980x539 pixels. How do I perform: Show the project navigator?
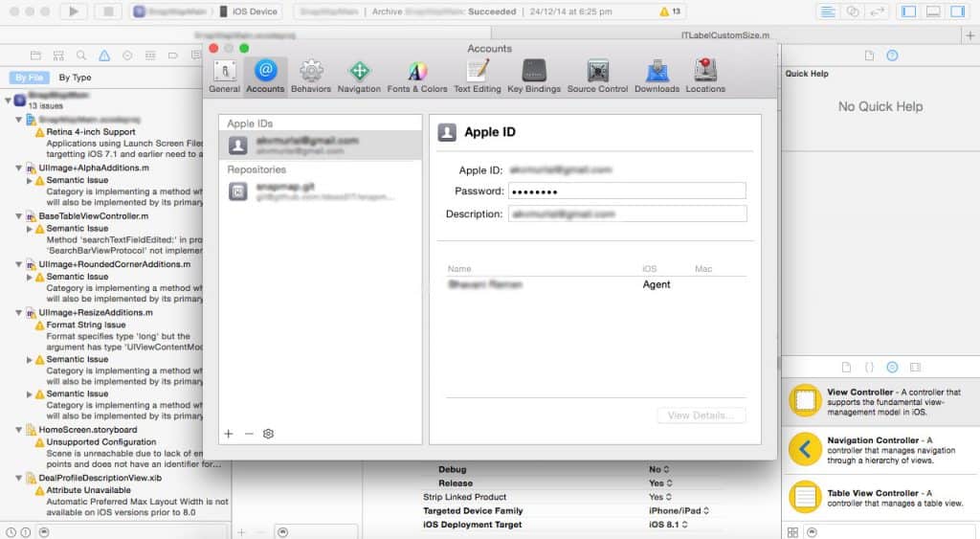[35, 56]
